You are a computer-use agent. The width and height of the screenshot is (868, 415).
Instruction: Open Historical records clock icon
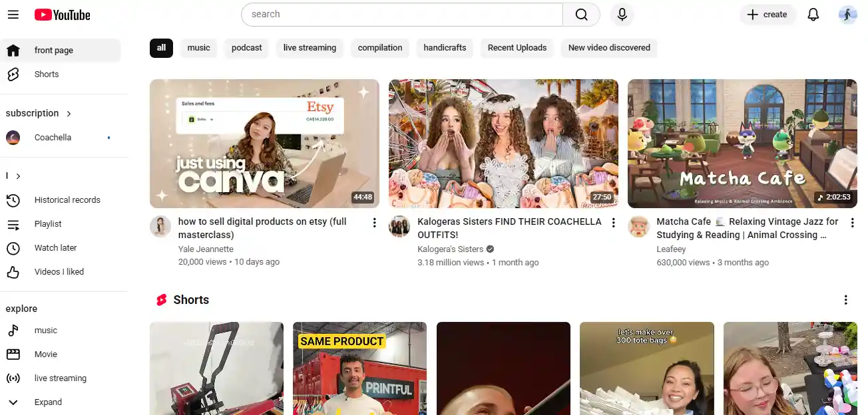coord(13,200)
